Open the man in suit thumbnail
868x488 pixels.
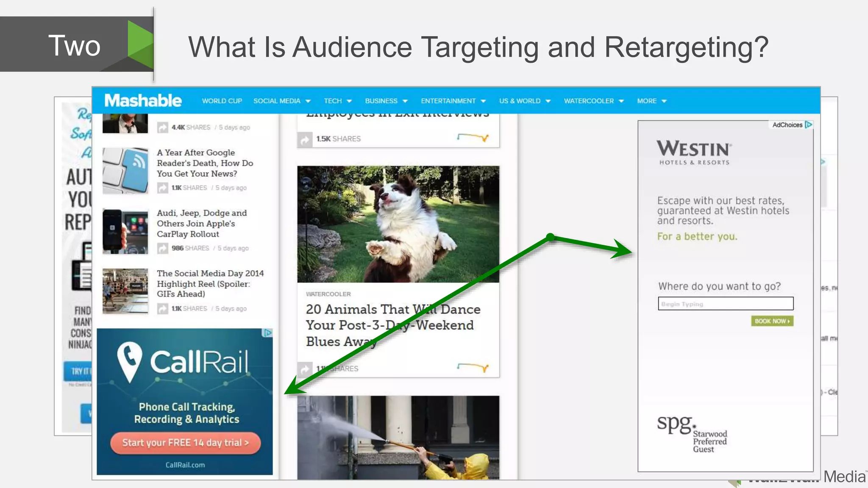125,123
